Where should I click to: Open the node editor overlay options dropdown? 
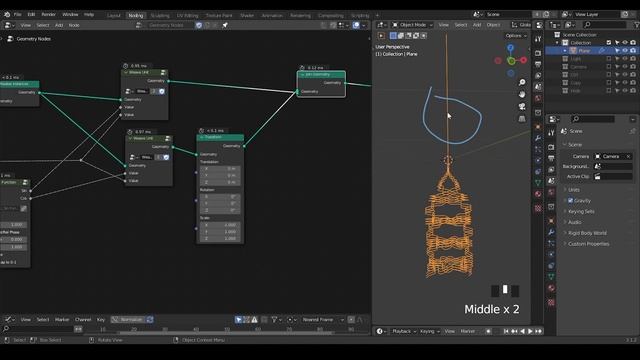click(x=364, y=25)
